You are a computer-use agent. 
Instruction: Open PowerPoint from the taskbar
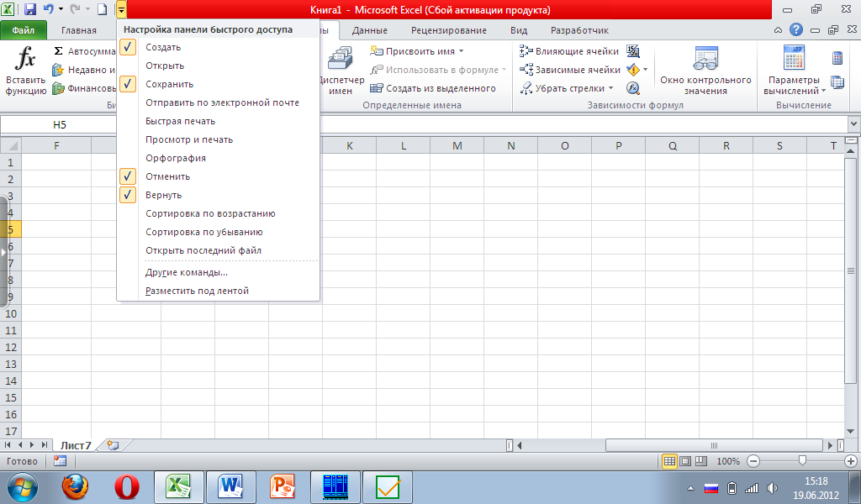283,487
